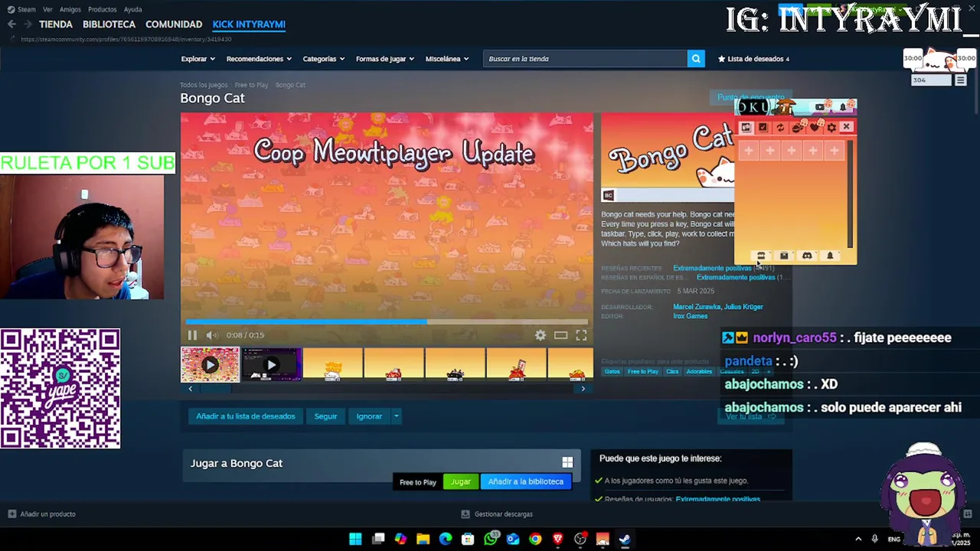Open the Bongo Cat overlay settings gear
The height and width of the screenshot is (551, 980).
tap(831, 128)
